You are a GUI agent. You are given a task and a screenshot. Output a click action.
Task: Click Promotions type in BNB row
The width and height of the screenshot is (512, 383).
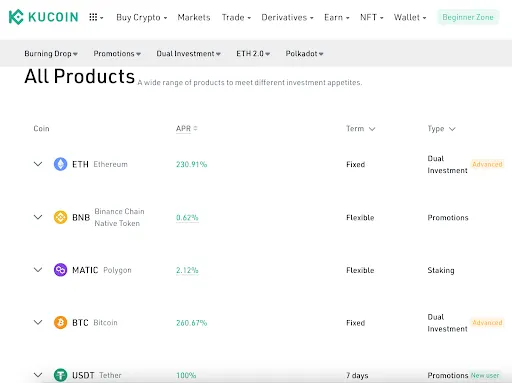click(x=448, y=218)
